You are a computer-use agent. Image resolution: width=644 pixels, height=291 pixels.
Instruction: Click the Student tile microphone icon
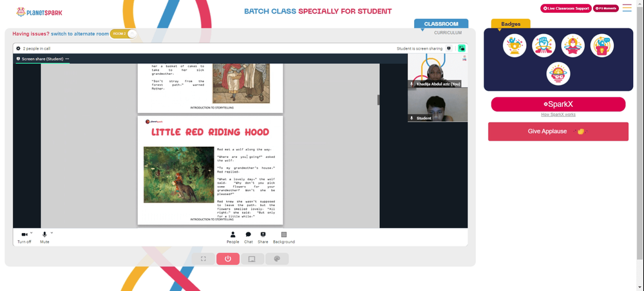[x=412, y=118]
